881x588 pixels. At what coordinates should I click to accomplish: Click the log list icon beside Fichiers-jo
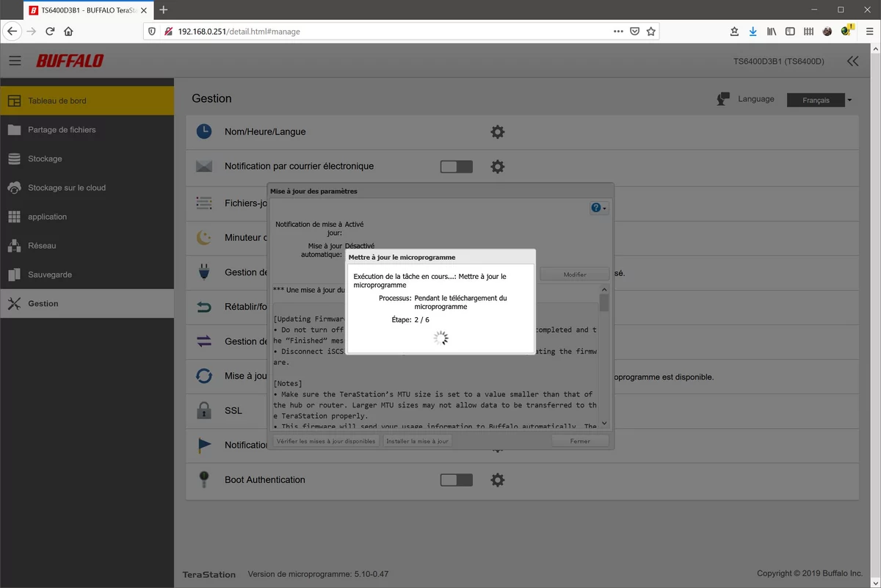click(x=204, y=203)
